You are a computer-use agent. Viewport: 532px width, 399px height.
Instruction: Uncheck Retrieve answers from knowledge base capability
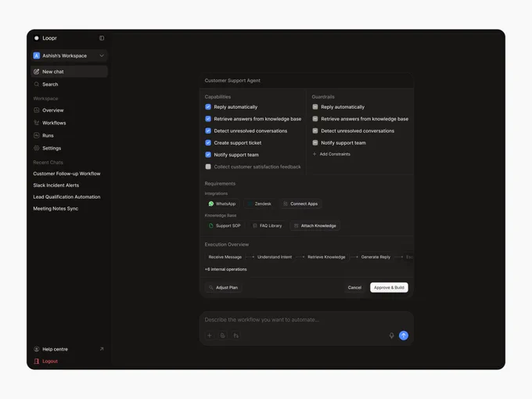pos(208,119)
